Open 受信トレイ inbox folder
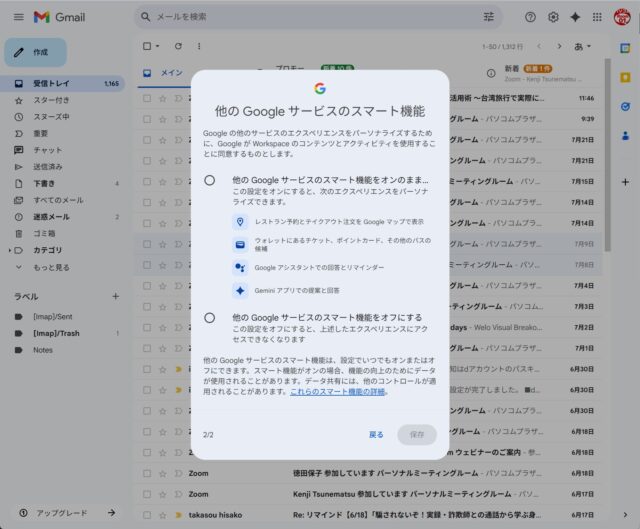Viewport: 640px width, 529px height. pyautogui.click(x=62, y=84)
